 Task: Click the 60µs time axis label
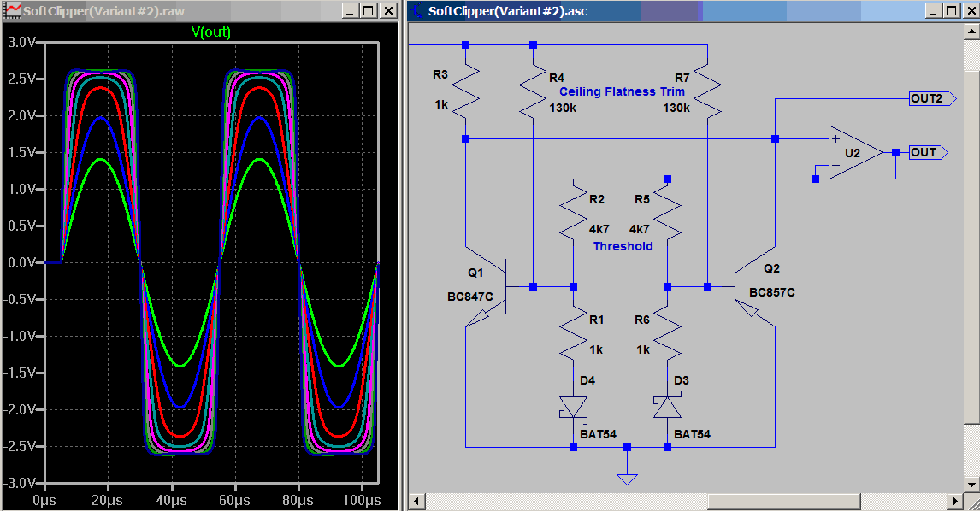pyautogui.click(x=234, y=501)
